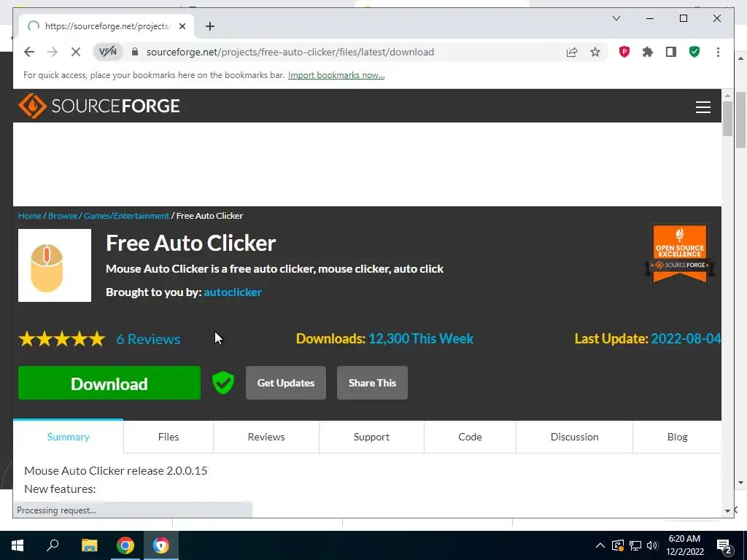Open the SourceForge hamburger menu
Image resolution: width=747 pixels, height=560 pixels.
click(x=703, y=106)
